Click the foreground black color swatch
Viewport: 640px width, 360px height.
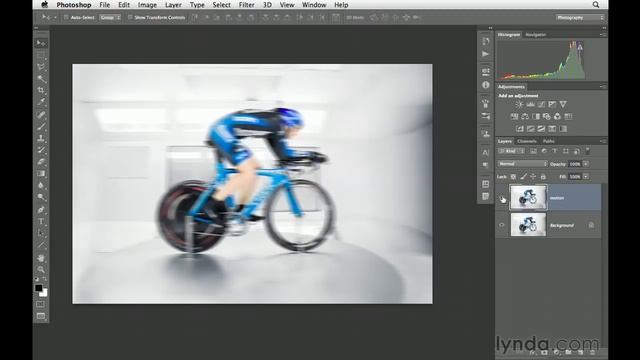(x=38, y=288)
